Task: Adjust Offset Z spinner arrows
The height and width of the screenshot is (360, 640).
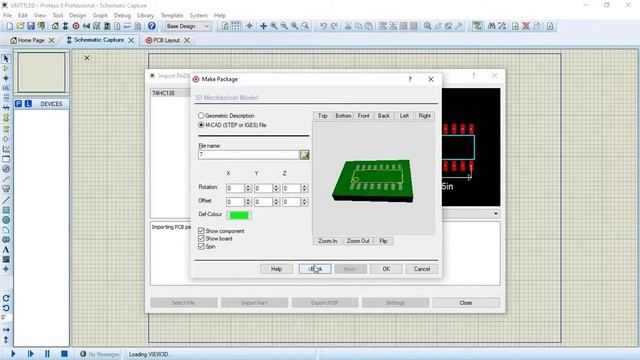Action: [304, 202]
